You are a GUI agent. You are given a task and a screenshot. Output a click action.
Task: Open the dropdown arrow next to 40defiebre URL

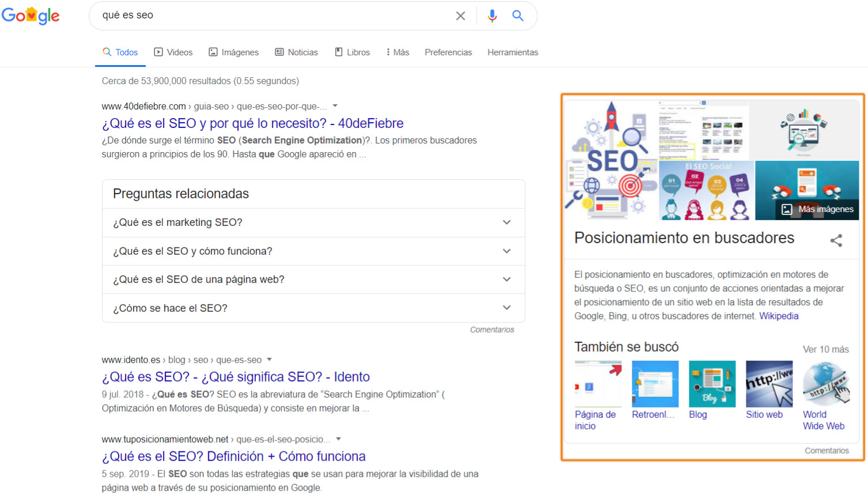(336, 105)
